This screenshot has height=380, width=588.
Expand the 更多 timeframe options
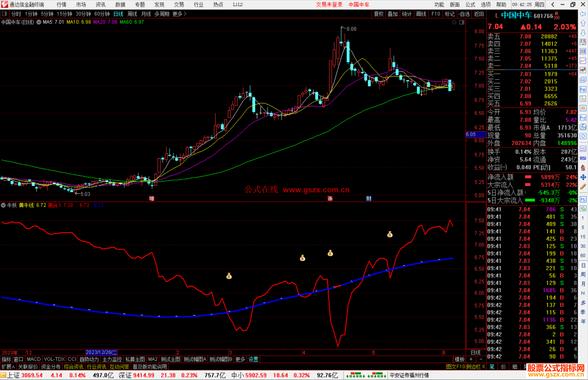[179, 14]
